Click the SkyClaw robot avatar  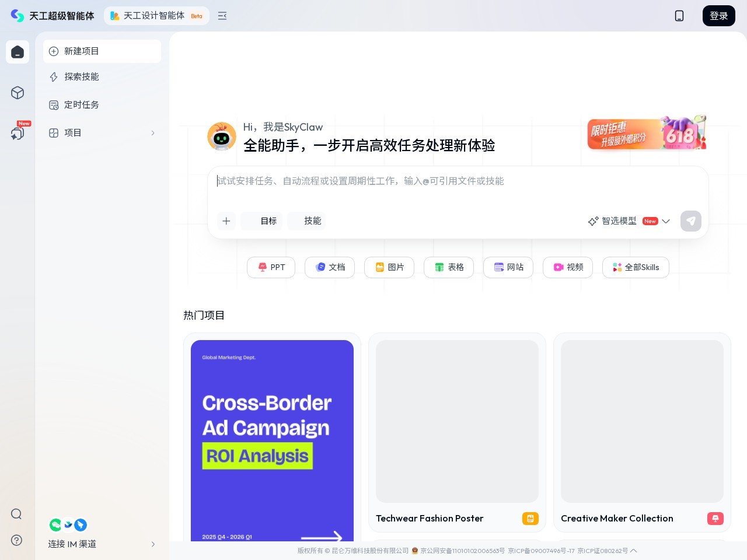pyautogui.click(x=222, y=136)
